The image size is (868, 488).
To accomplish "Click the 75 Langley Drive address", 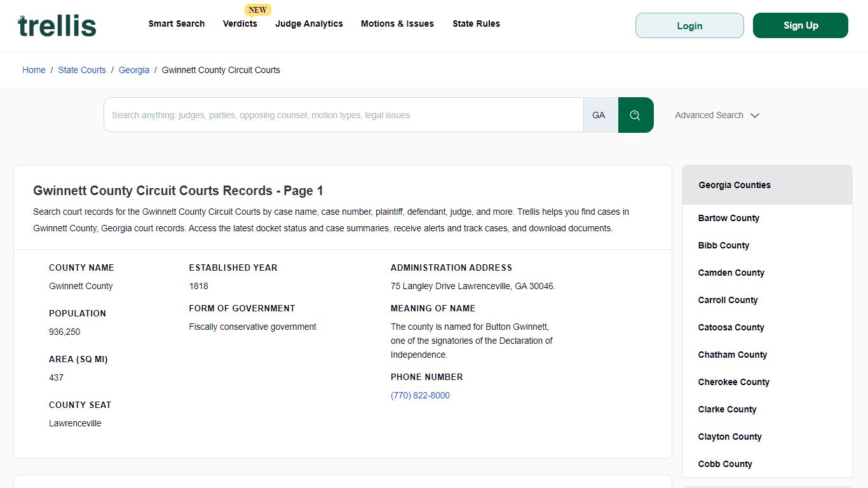I will click(473, 286).
